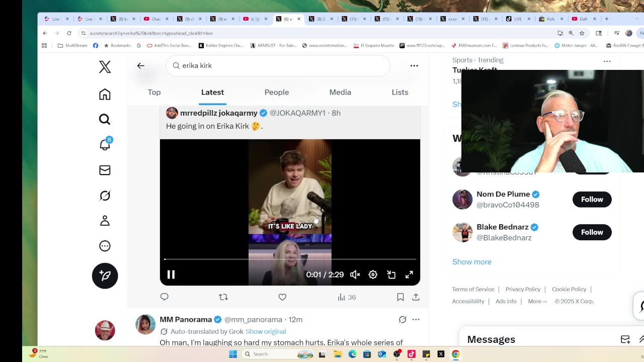Open the Explore search sidebar icon
The height and width of the screenshot is (362, 644).
pos(105,119)
